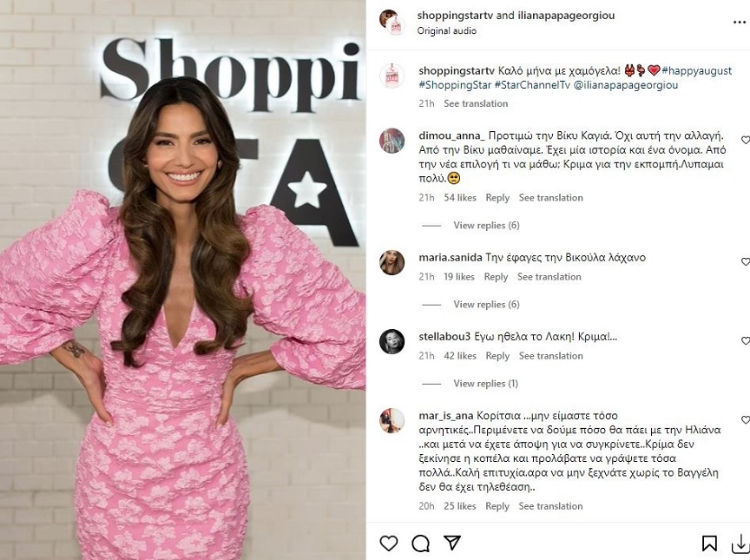
Task: Open the #happyaugust hashtag
Action: (696, 71)
